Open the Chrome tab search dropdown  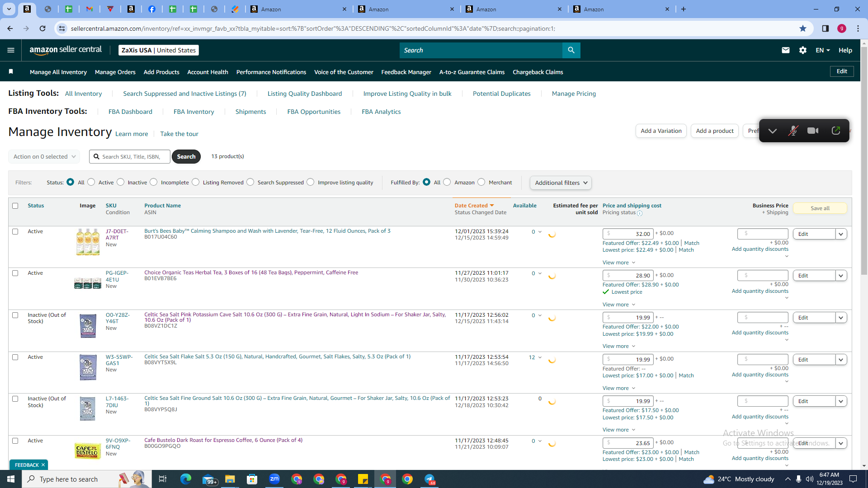(9, 9)
